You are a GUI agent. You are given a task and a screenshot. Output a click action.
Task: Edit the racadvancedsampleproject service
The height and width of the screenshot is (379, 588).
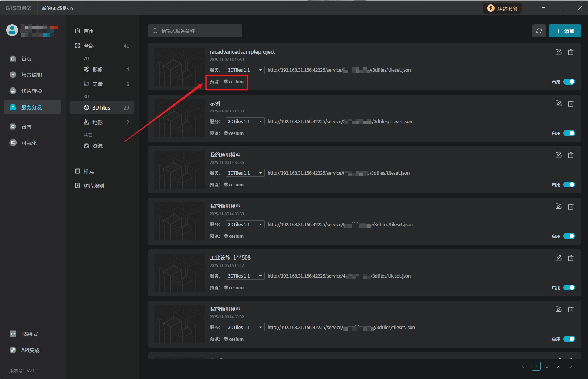(x=558, y=52)
